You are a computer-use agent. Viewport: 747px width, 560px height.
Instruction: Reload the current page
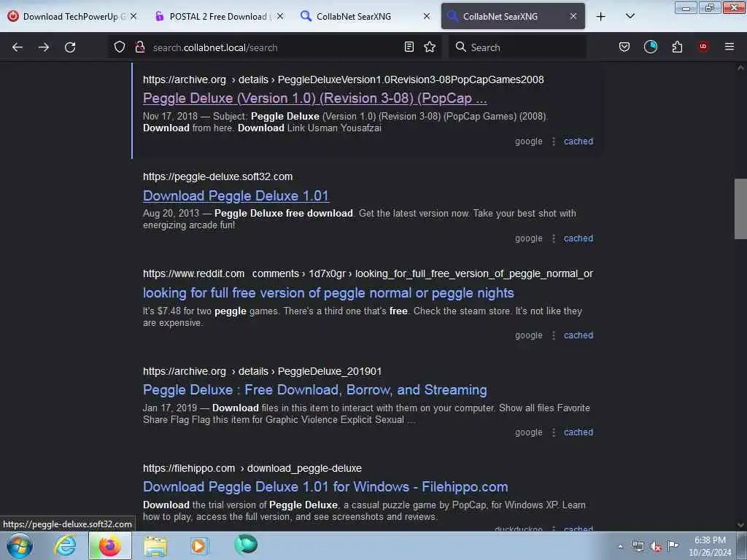pyautogui.click(x=70, y=47)
